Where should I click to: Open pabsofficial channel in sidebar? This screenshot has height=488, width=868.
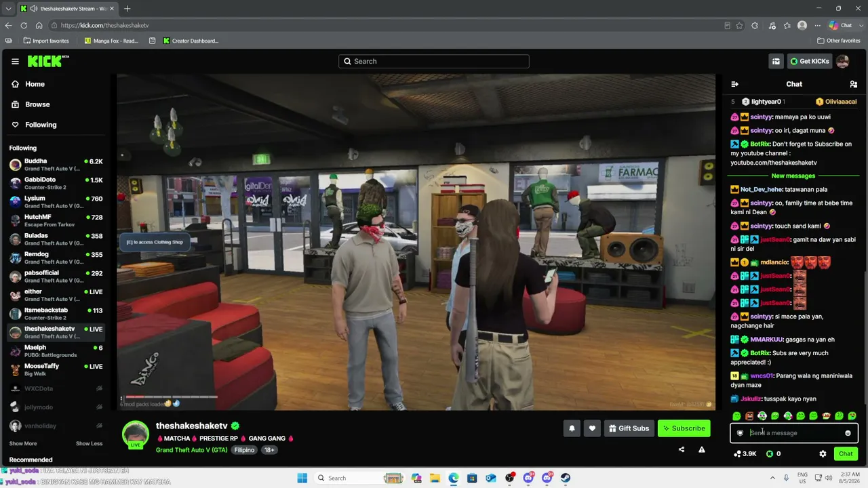coord(56,277)
